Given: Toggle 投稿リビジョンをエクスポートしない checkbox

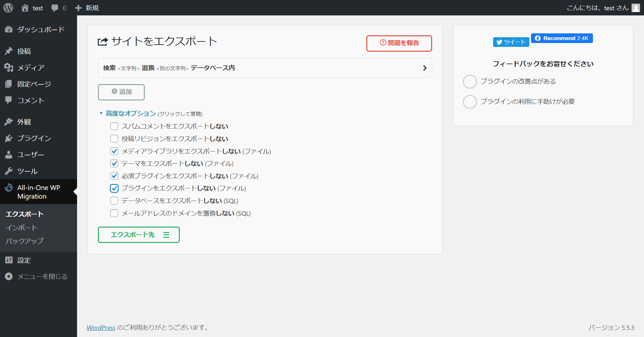Looking at the screenshot, I should tap(114, 139).
